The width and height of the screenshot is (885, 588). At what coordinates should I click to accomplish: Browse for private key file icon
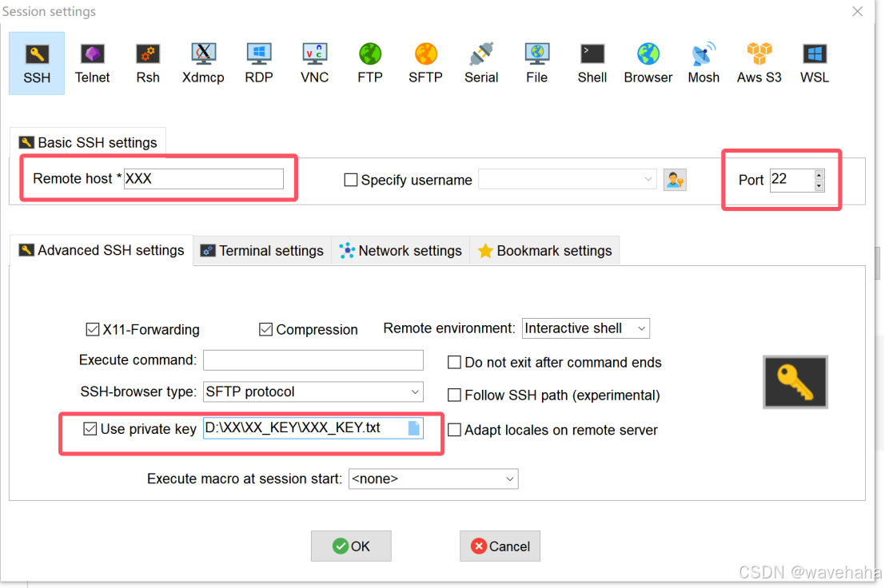(x=414, y=428)
